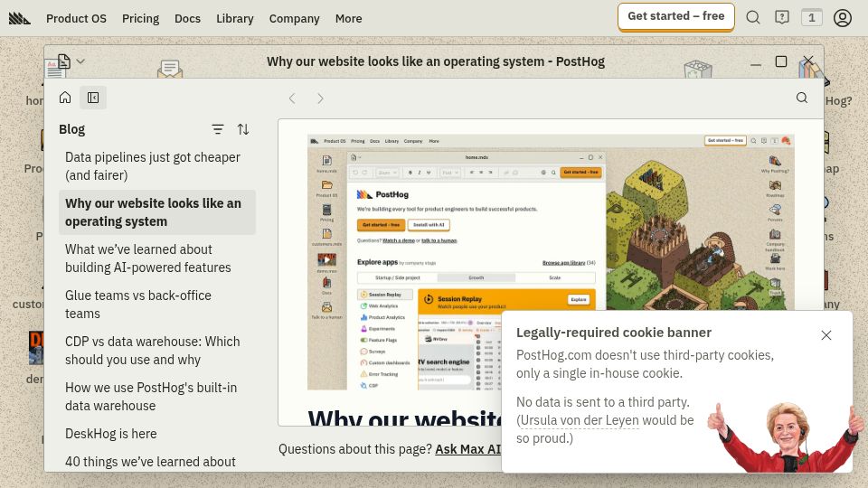This screenshot has height=488, width=868.
Task: Open the Blog sort order icon
Action: click(x=243, y=129)
